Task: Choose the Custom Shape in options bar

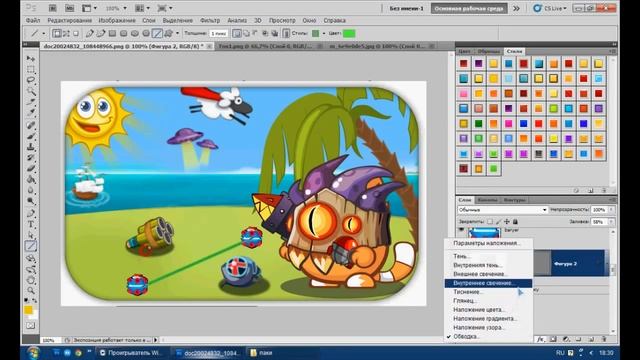Action: tap(168, 33)
